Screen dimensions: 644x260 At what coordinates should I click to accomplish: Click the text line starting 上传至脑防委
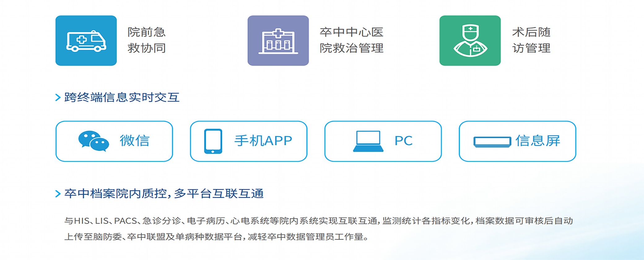pyautogui.click(x=217, y=237)
